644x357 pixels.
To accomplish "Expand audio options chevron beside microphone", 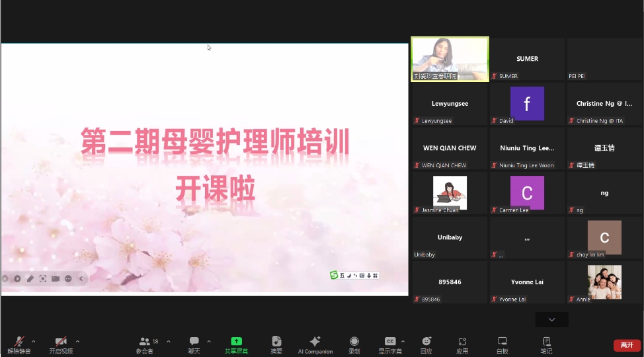I will 34,342.
